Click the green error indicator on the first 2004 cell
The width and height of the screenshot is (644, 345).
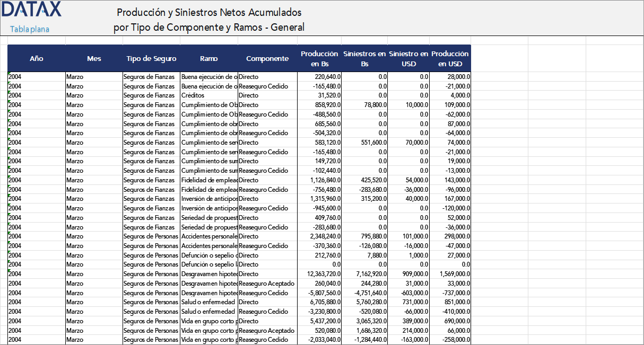[x=8, y=74]
